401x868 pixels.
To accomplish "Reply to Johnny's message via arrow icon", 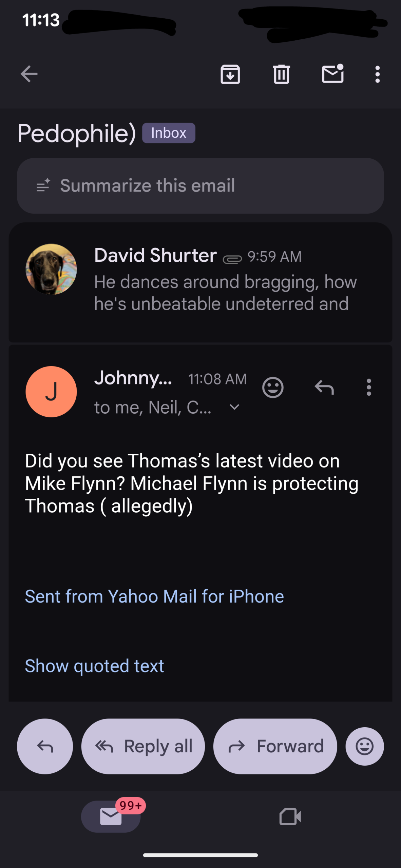I will click(x=324, y=387).
